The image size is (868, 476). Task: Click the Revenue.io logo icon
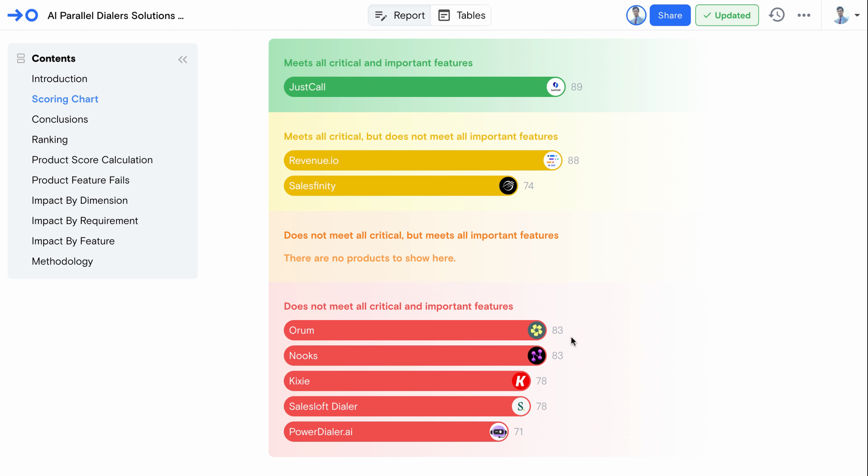coord(552,161)
